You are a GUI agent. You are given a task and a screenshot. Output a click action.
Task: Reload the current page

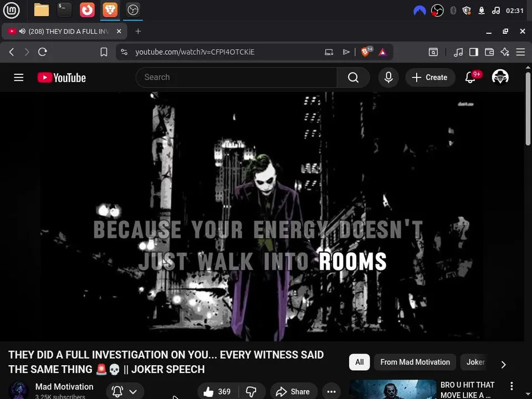pyautogui.click(x=43, y=52)
